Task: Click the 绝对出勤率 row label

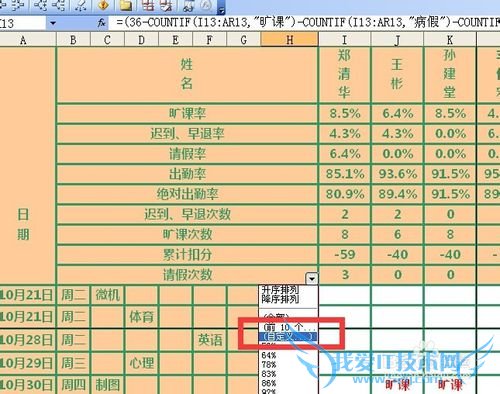Action: tap(187, 194)
